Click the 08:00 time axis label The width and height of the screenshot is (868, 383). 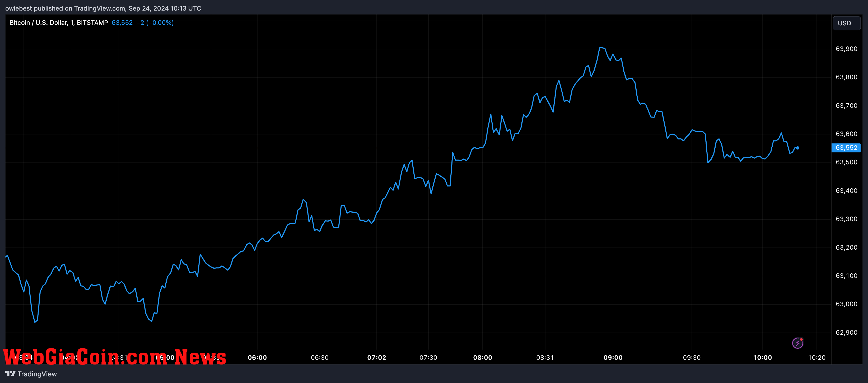pos(483,357)
